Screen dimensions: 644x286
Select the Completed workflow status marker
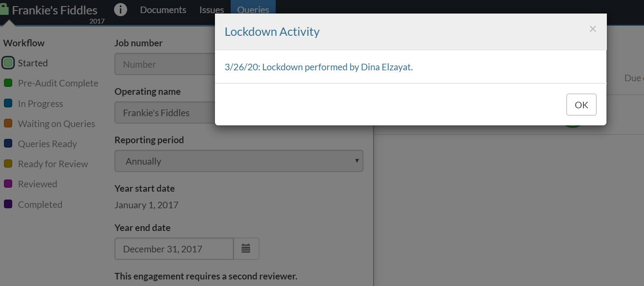click(x=8, y=203)
